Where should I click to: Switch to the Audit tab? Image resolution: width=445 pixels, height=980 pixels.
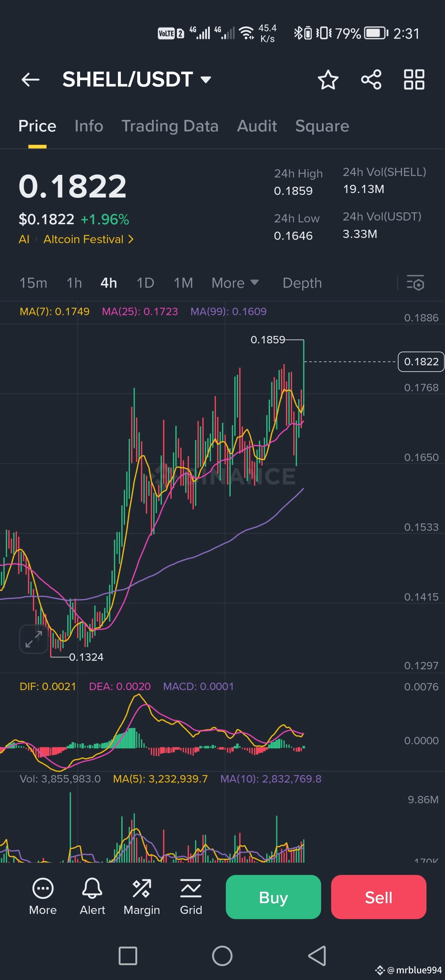click(257, 126)
